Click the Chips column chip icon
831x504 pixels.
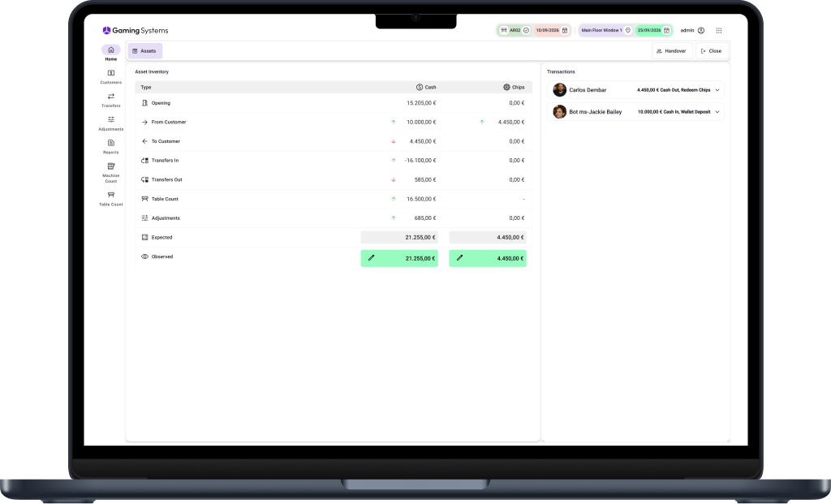506,87
